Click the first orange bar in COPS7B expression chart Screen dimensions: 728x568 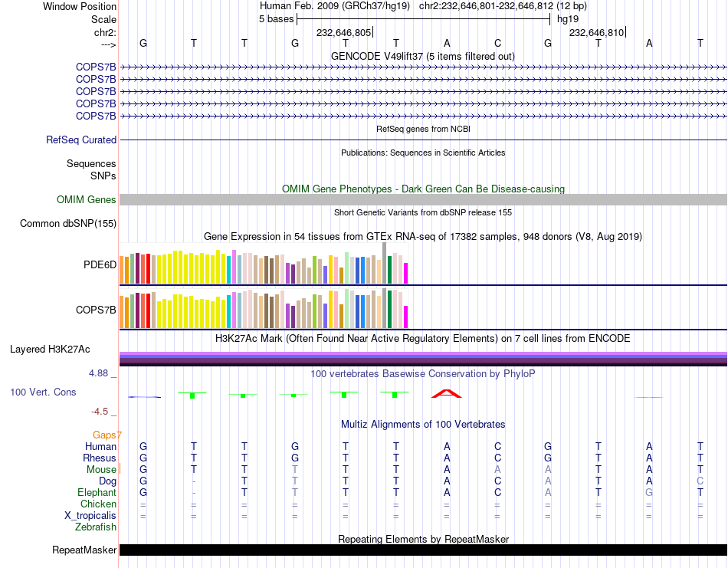click(x=122, y=311)
